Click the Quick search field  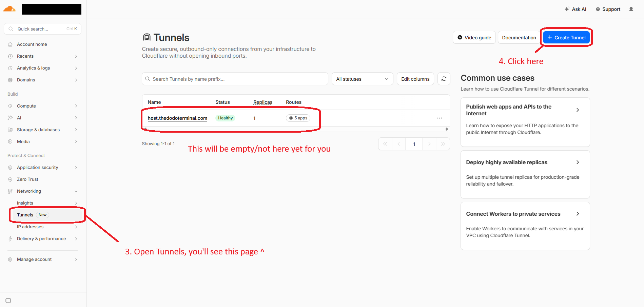(x=42, y=29)
